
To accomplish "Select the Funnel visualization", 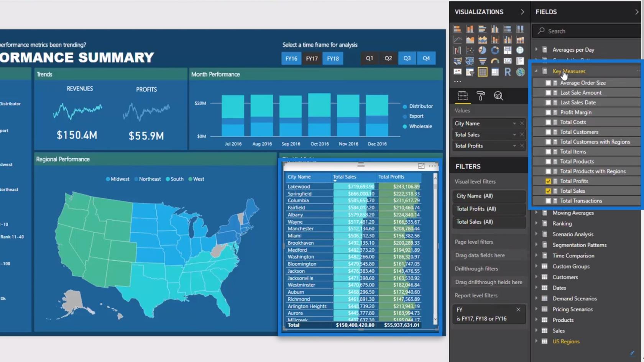I will (483, 61).
